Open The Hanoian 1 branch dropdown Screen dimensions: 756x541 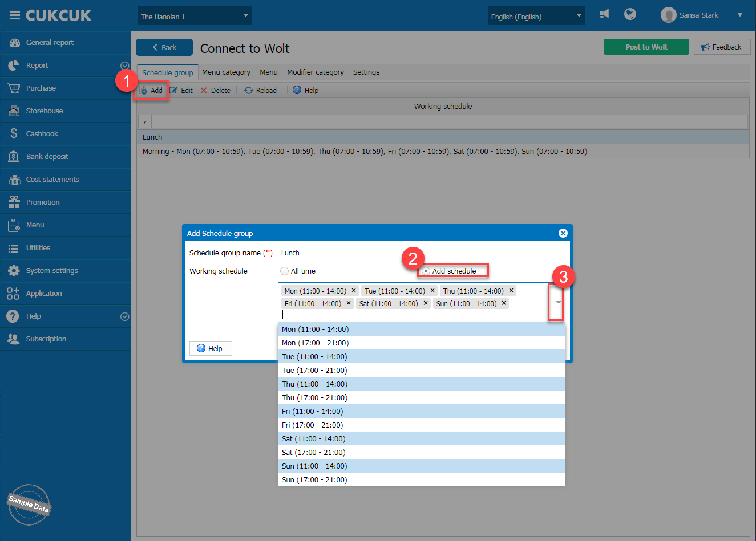pyautogui.click(x=195, y=16)
